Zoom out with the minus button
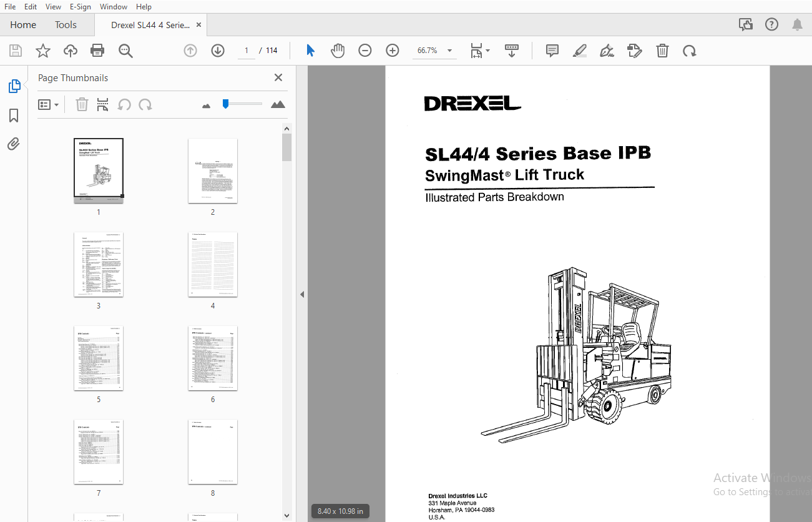The image size is (812, 522). [x=365, y=51]
